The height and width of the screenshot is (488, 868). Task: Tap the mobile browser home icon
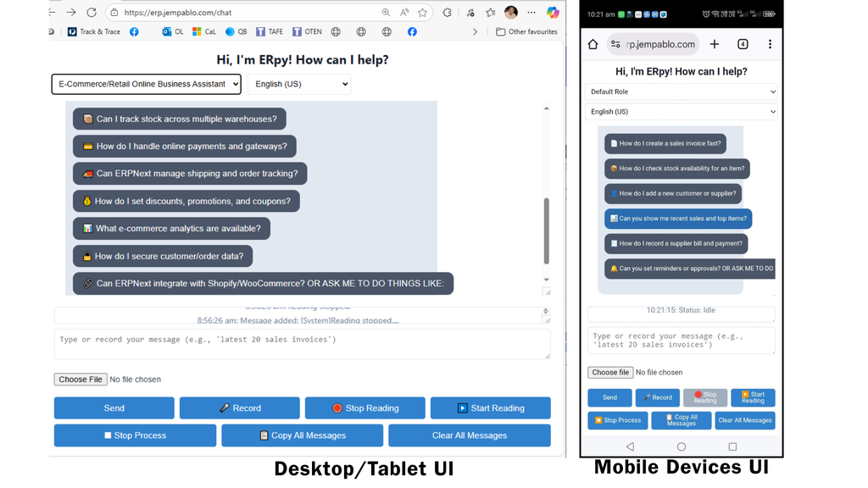pyautogui.click(x=593, y=44)
